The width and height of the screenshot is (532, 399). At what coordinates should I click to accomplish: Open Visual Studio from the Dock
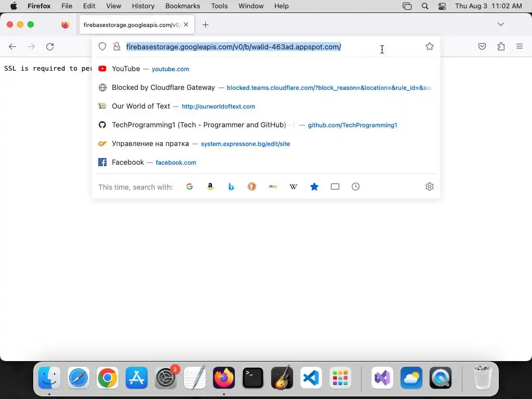(x=382, y=378)
